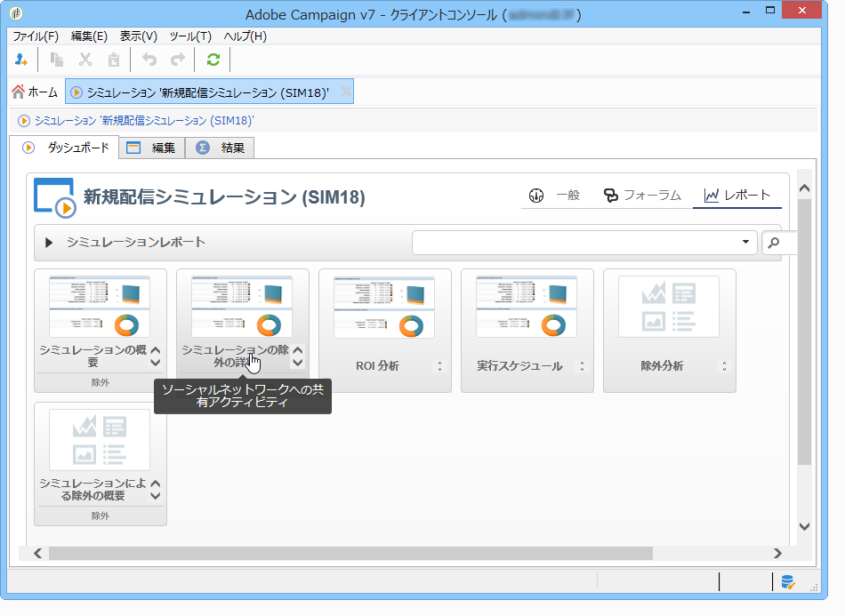
Task: Click the simulation logo icon beside title
Action: 54,197
